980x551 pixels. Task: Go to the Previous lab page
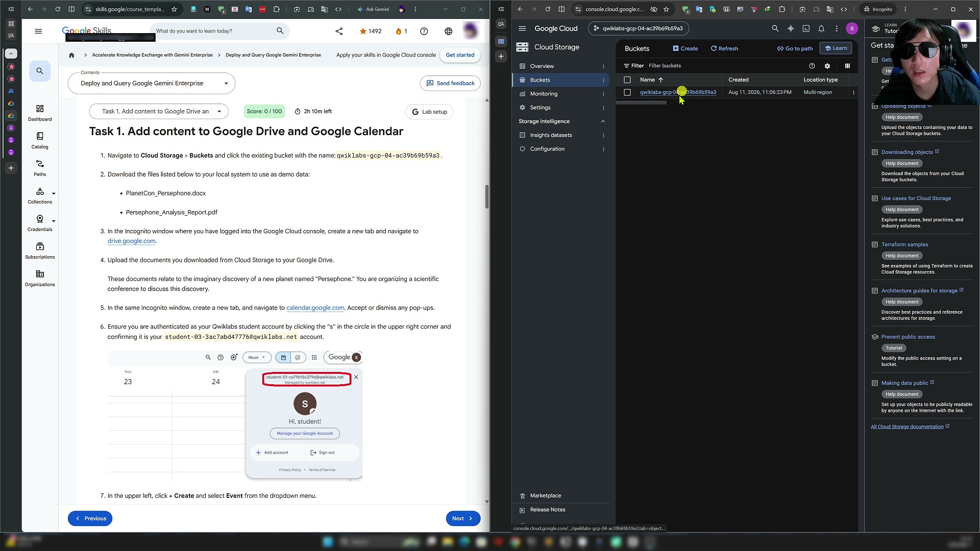click(90, 518)
